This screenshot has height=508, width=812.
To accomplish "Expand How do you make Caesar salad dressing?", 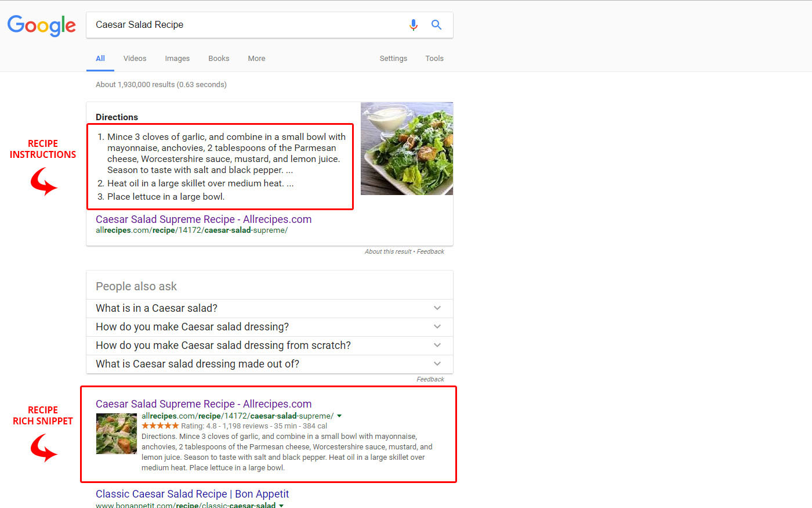I will click(270, 327).
